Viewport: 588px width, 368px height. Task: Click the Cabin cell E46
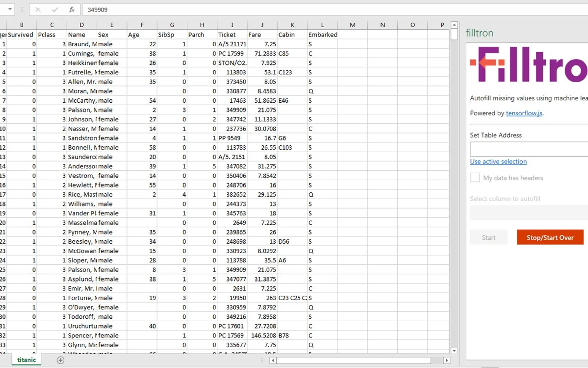click(x=293, y=100)
